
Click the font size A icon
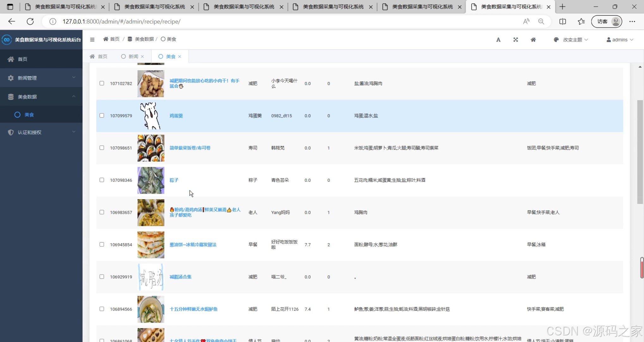click(x=498, y=39)
